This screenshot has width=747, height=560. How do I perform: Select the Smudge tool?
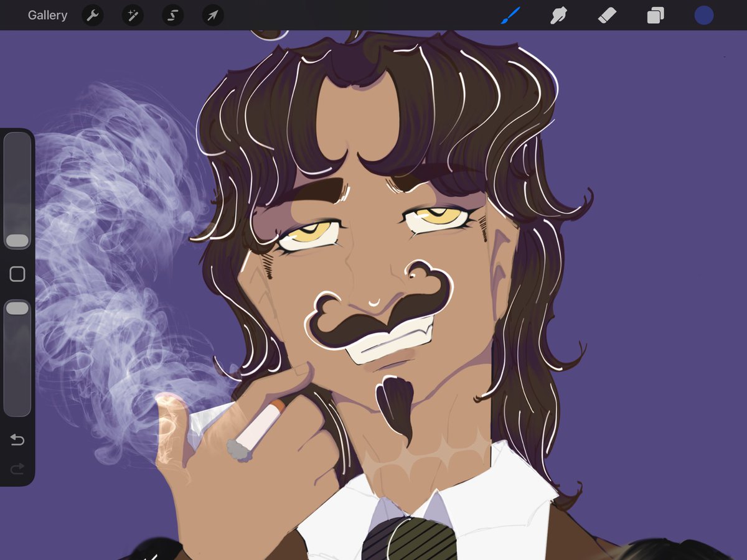coord(558,16)
